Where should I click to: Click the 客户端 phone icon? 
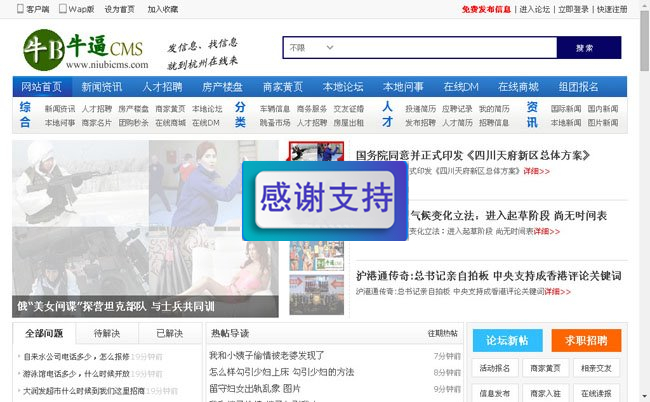[20, 9]
